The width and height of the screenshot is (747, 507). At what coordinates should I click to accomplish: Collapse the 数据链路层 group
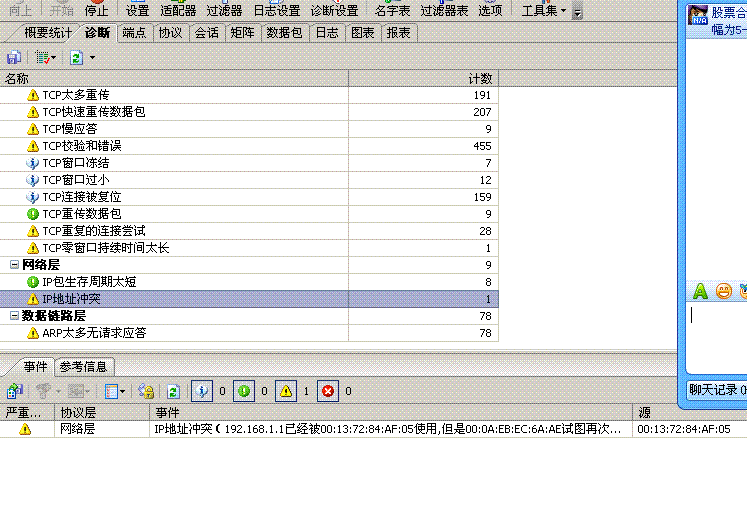14,316
